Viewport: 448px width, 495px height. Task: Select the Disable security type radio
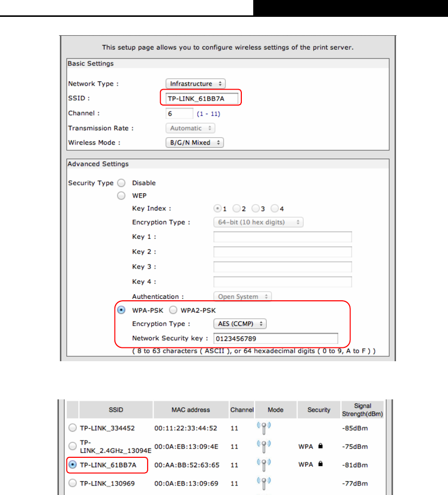121,183
